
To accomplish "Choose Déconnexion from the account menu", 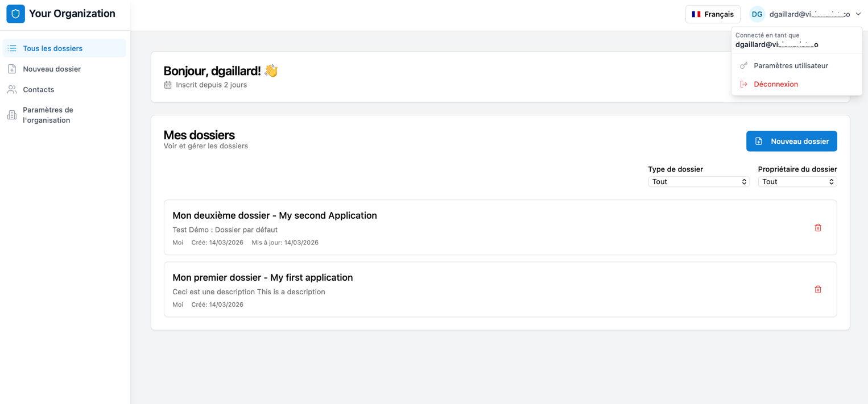I will pyautogui.click(x=775, y=84).
